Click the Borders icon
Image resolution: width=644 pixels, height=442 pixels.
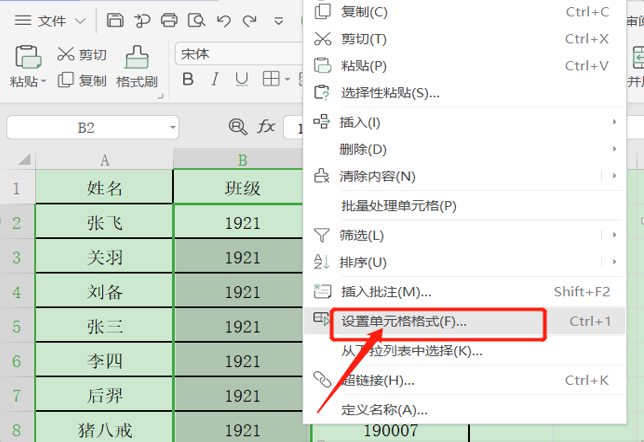point(271,78)
